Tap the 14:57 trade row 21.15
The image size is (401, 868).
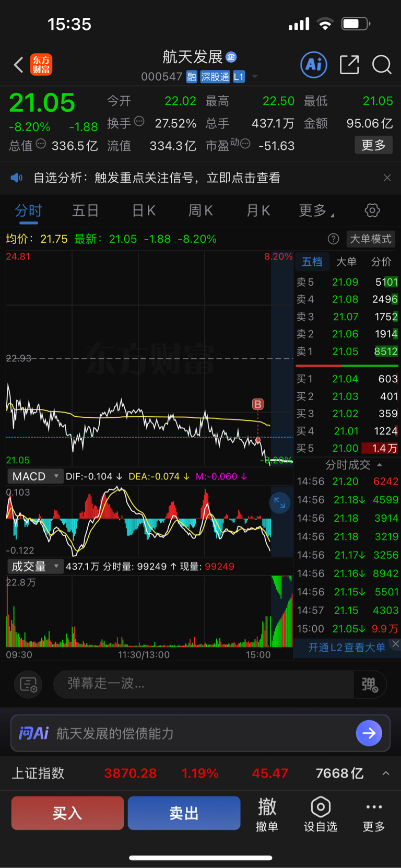(x=347, y=611)
